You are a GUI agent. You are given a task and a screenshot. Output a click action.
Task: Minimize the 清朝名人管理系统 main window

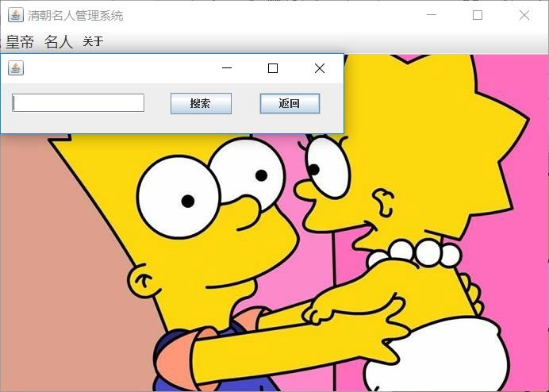(432, 15)
